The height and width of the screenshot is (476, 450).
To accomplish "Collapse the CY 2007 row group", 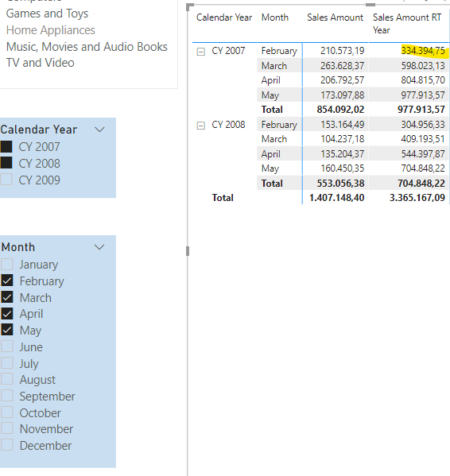I will 200,52.
